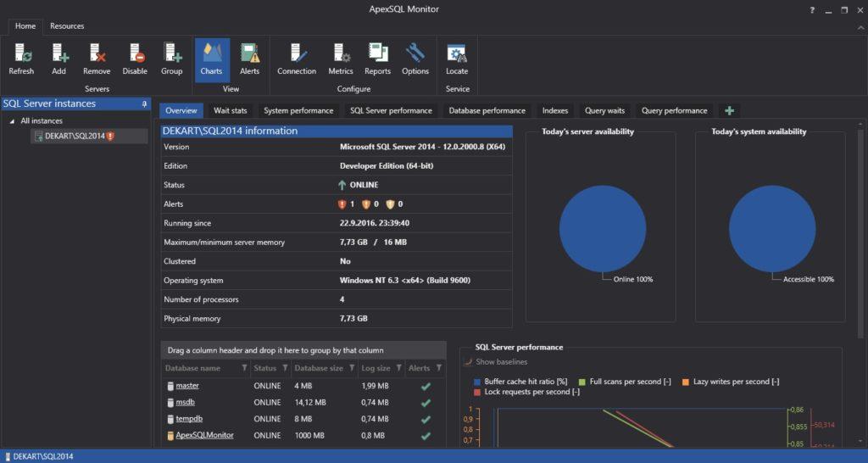The width and height of the screenshot is (868, 463).
Task: Open Connection configuration
Action: tap(297, 60)
